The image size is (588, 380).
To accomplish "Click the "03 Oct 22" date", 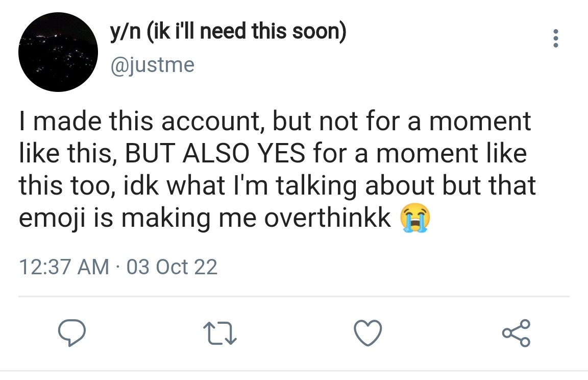I will [171, 267].
